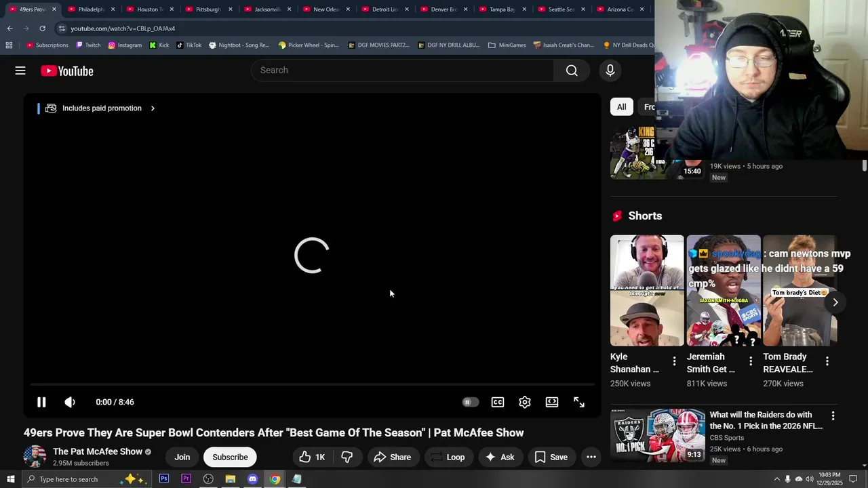The width and height of the screenshot is (868, 488).
Task: Switch to the Seattle browser tab
Action: pos(561,9)
